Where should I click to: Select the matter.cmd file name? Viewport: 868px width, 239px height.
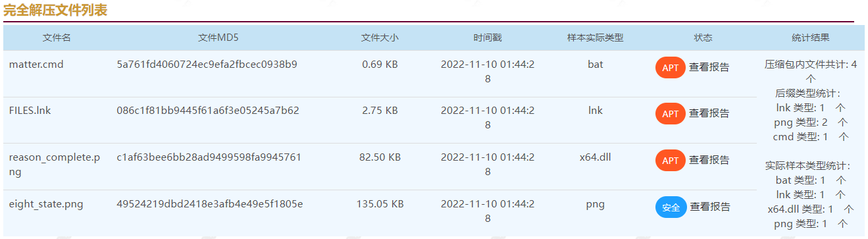pos(36,65)
